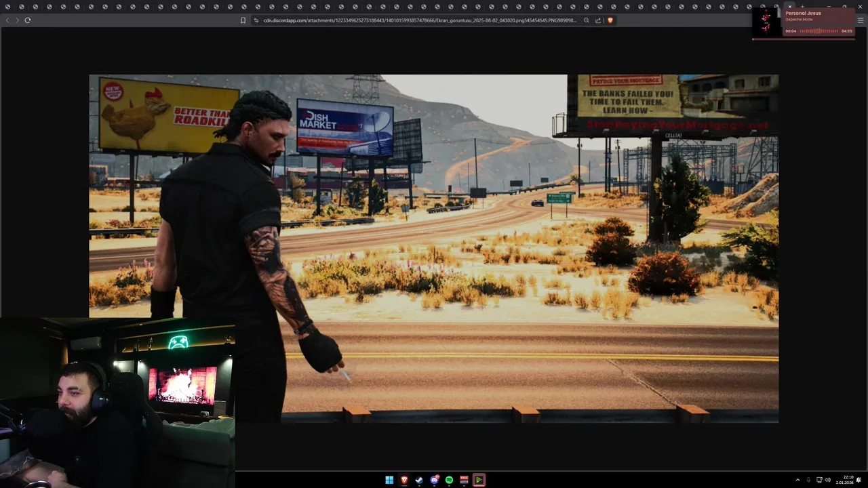868x488 pixels.
Task: Open the red app icon next to Spotify
Action: (x=464, y=480)
